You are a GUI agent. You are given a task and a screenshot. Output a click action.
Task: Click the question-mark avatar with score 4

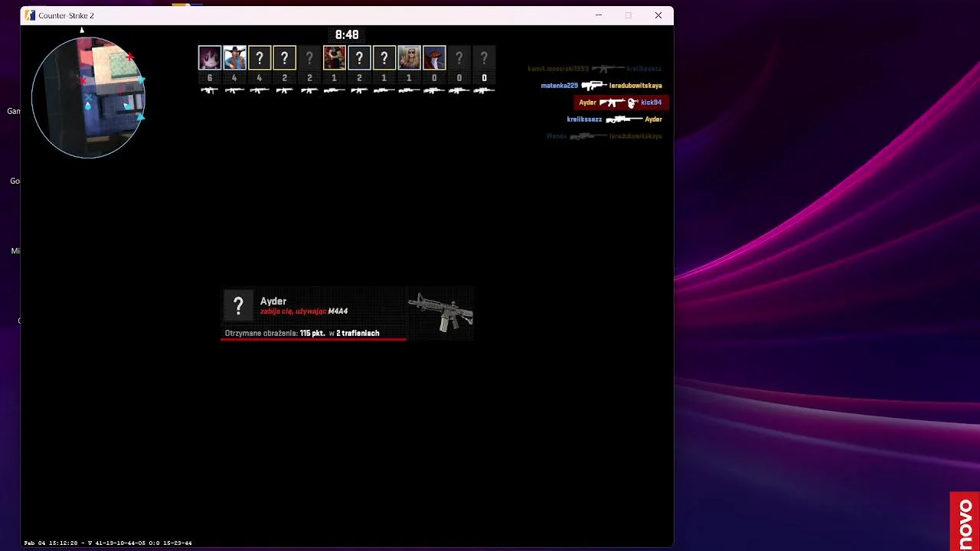260,57
